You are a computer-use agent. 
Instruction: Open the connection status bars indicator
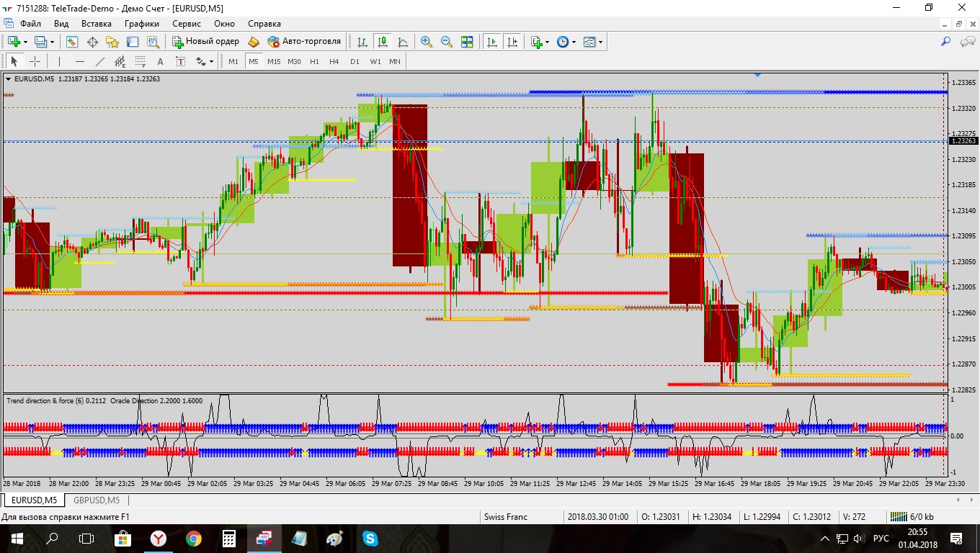coord(898,516)
